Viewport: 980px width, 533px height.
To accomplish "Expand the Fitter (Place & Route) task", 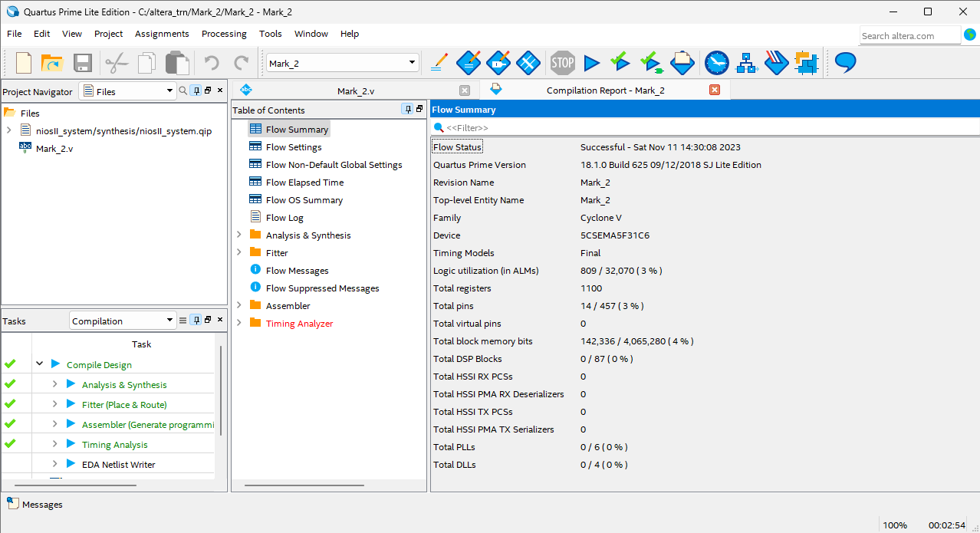I will tap(54, 404).
